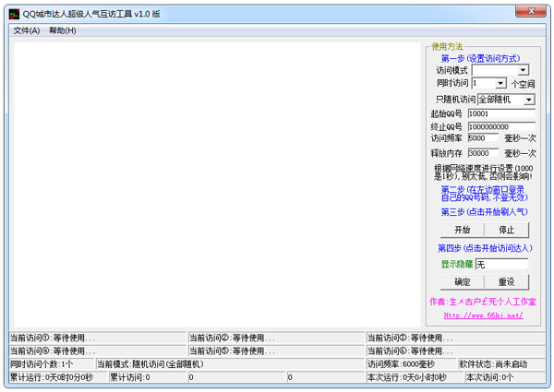Click the 显示隐藏 text field
This screenshot has height=392, width=554.
click(x=500, y=265)
